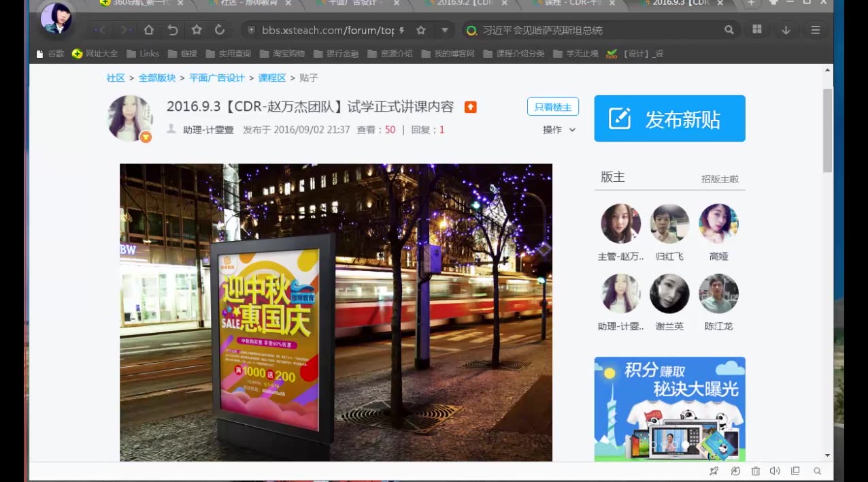The image size is (868, 482).
Task: Click the fullscreen frame icon at bottom right
Action: (795, 470)
